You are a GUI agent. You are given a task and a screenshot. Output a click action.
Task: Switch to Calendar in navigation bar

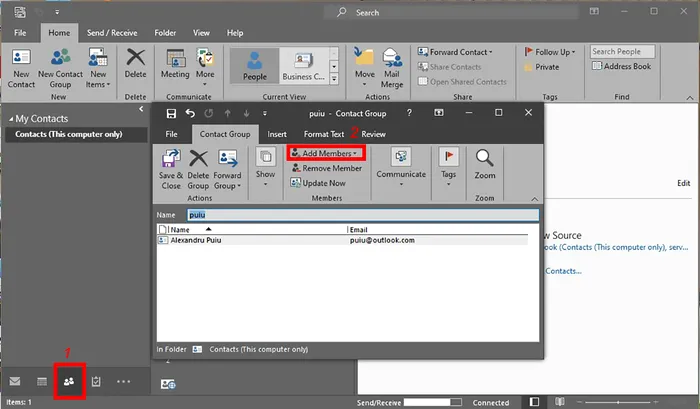pyautogui.click(x=42, y=381)
